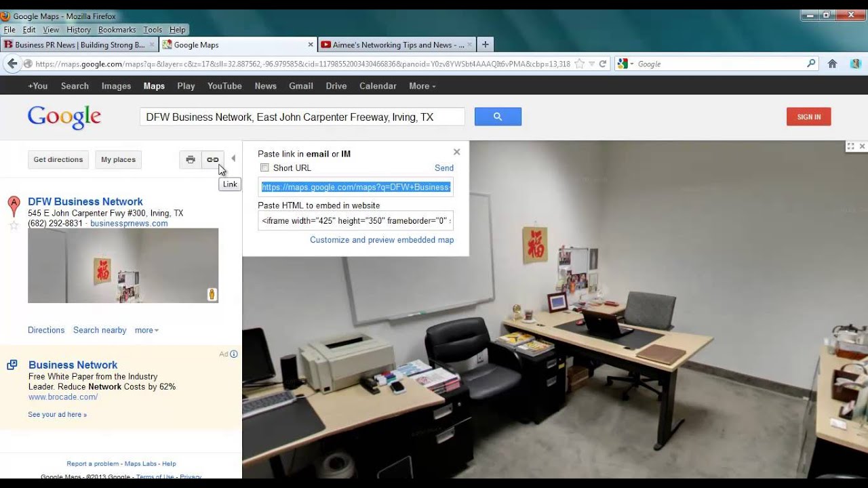
Task: Click the print icon in Maps panel
Action: coord(191,159)
